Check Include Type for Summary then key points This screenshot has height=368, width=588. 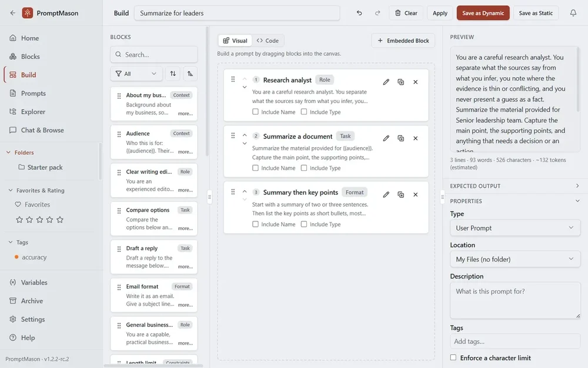tap(304, 224)
